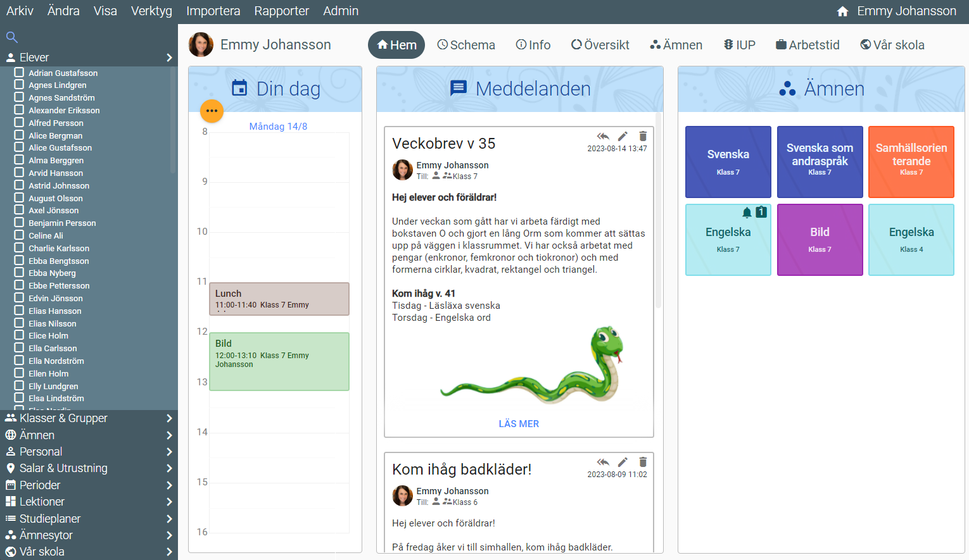
Task: Delete the Veckobrev v 35 message
Action: click(x=643, y=136)
